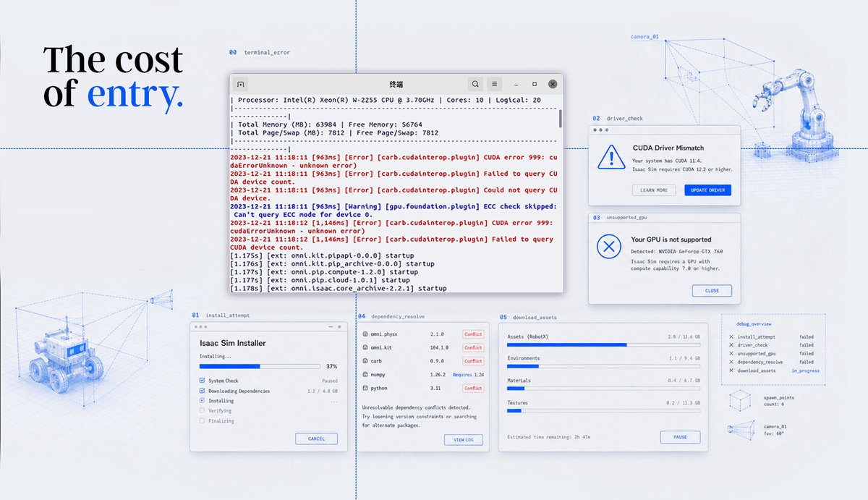Click the window dots on CUDA Driver Mismatch dialog
Image resolution: width=868 pixels, height=500 pixels.
coord(600,130)
